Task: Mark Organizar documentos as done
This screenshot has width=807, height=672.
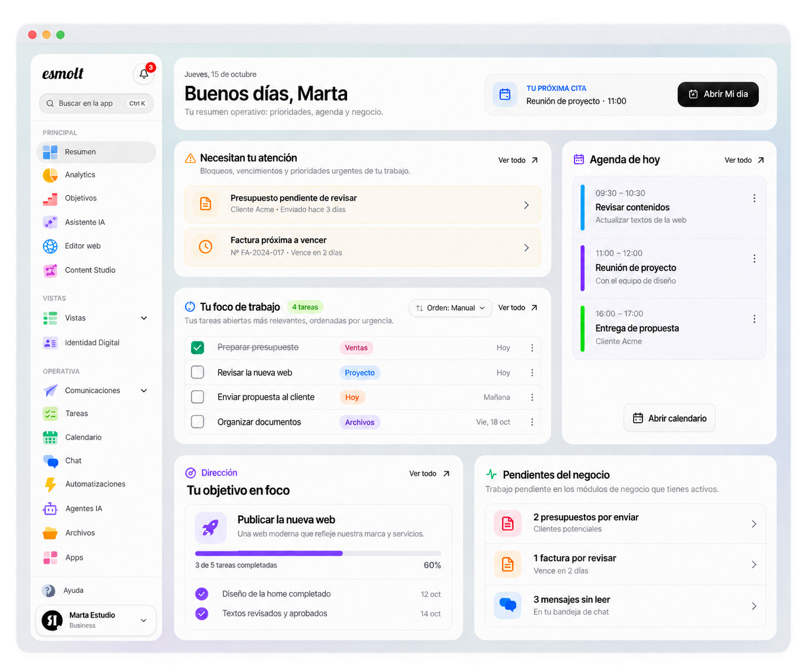Action: click(197, 422)
